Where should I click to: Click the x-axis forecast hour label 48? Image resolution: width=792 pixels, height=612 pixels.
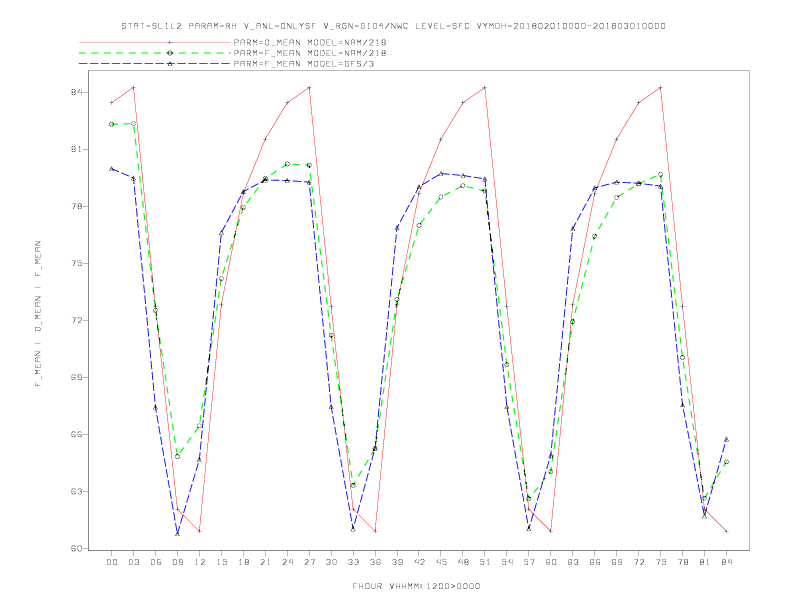click(463, 562)
